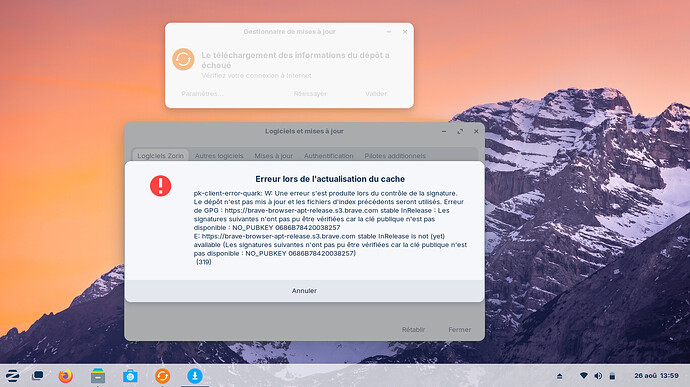Open the Zorin start menu
The image size is (690, 387).
pyautogui.click(x=12, y=376)
